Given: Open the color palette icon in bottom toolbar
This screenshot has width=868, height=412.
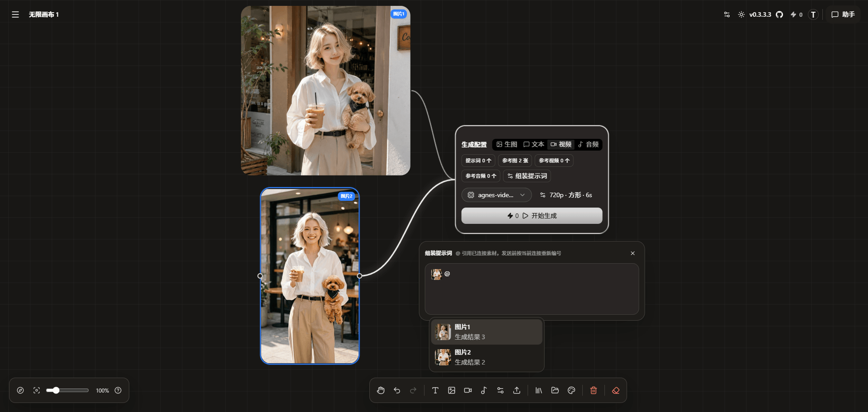Looking at the screenshot, I should tap(571, 390).
